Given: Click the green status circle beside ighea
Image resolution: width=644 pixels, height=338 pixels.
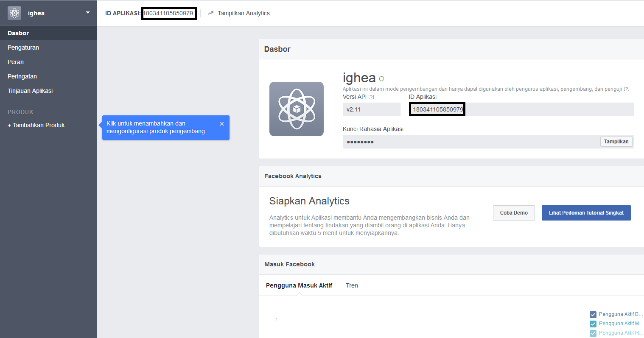Looking at the screenshot, I should [x=381, y=78].
